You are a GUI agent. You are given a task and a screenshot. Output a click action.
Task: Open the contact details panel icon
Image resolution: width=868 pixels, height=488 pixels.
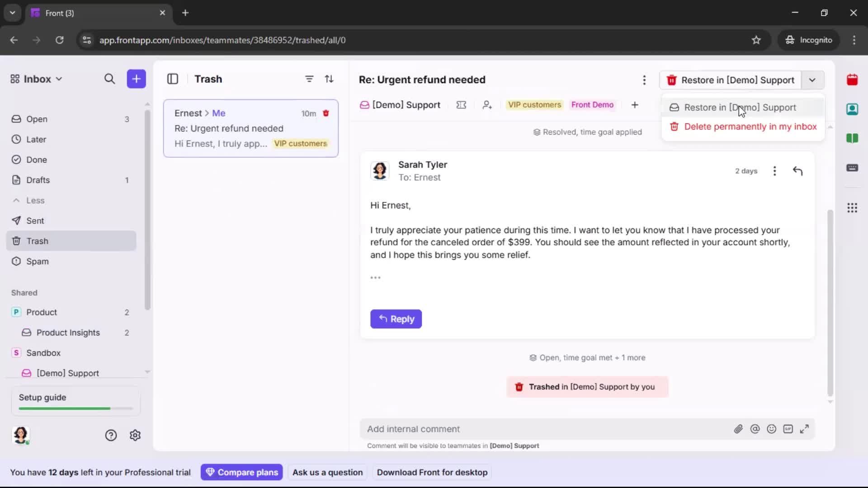click(853, 109)
